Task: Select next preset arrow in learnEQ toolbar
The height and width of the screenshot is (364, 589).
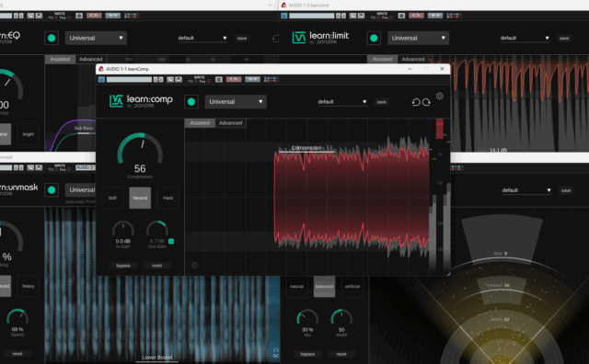Action: pyautogui.click(x=21, y=16)
